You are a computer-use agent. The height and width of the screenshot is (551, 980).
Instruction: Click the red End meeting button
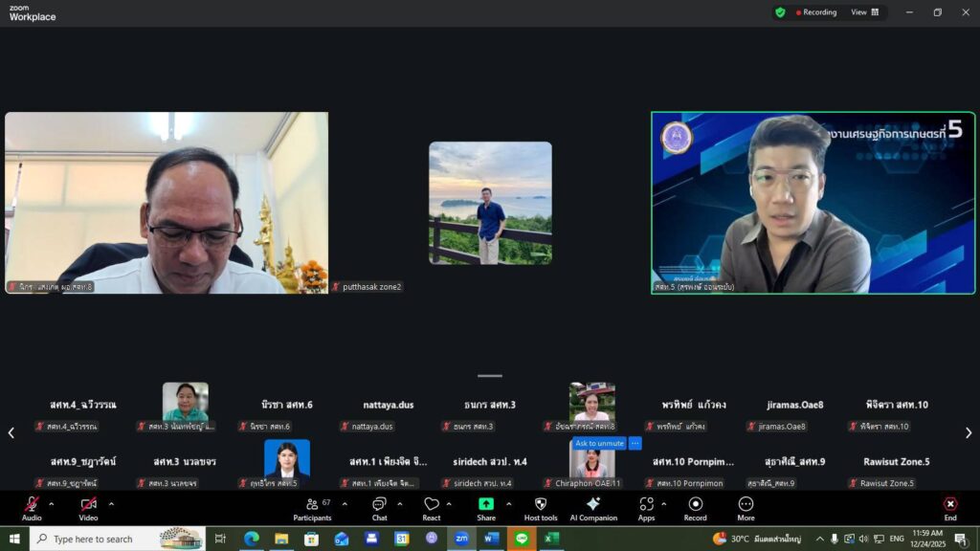point(949,507)
